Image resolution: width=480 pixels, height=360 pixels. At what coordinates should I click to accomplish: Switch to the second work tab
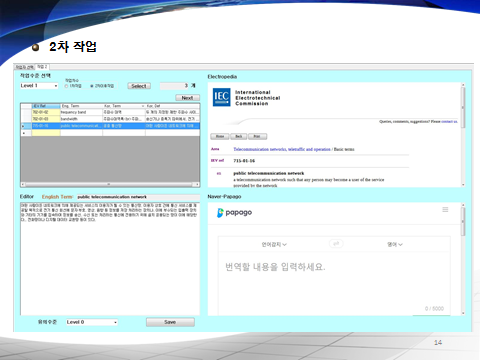pos(42,67)
